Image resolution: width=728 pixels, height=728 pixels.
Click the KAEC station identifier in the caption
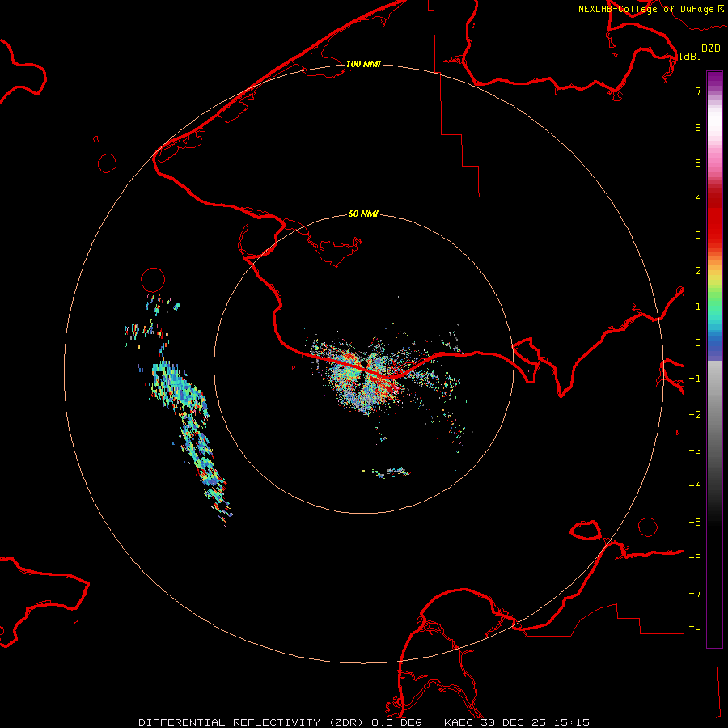(x=459, y=722)
